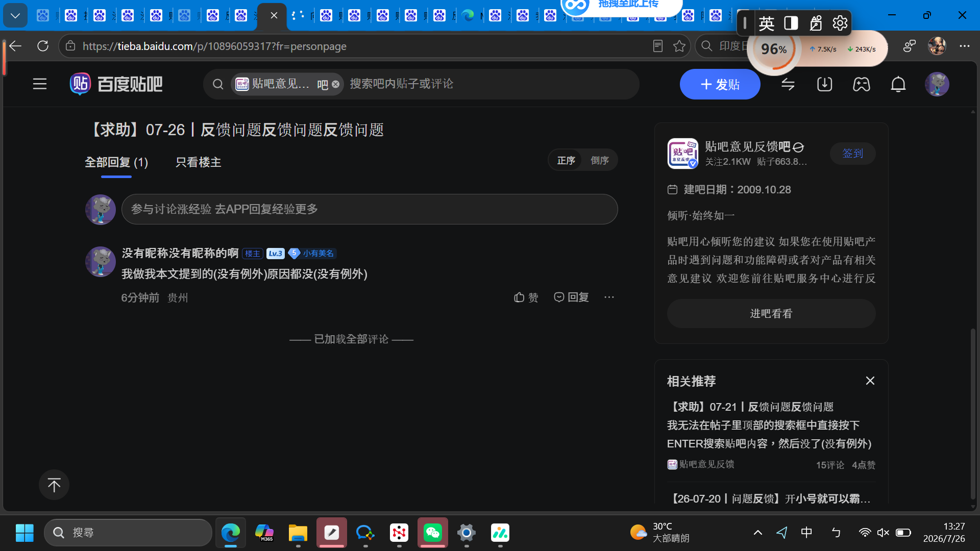Click the IME 英 language indicator

(x=767, y=23)
